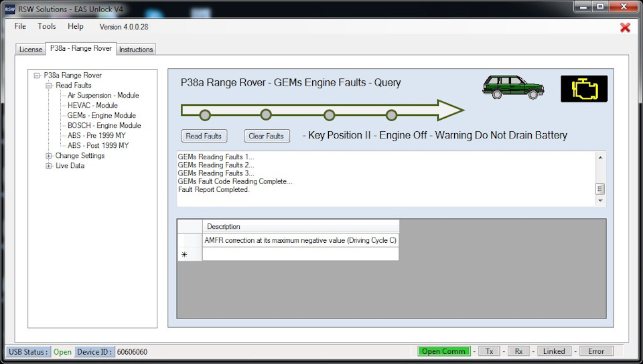643x364 pixels.
Task: Click the device ID value 60606060
Action: 132,352
